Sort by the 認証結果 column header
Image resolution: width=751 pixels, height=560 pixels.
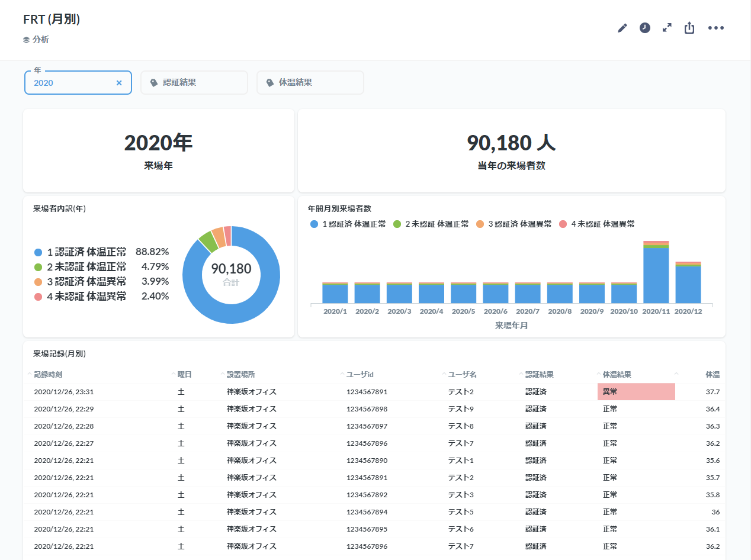pyautogui.click(x=540, y=375)
